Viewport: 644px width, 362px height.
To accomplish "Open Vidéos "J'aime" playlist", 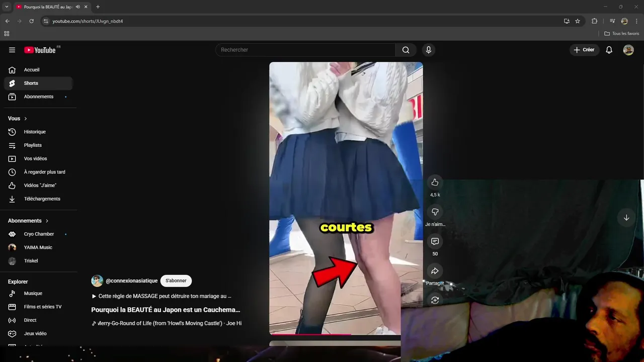I will (38, 186).
